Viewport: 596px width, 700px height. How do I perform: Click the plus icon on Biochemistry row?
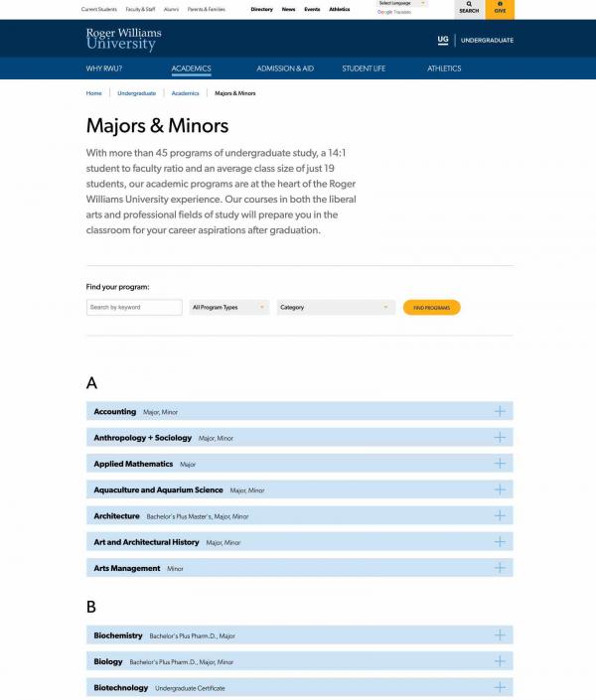pyautogui.click(x=500, y=634)
